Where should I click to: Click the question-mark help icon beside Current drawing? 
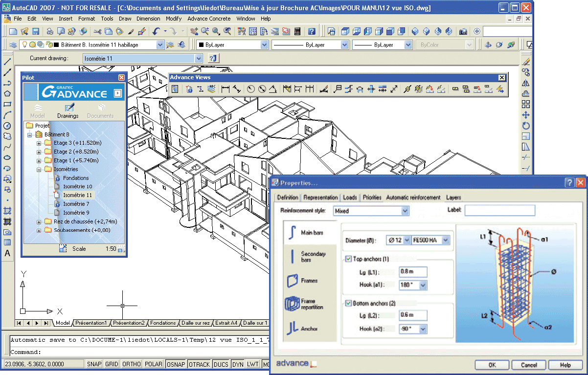coord(213,58)
